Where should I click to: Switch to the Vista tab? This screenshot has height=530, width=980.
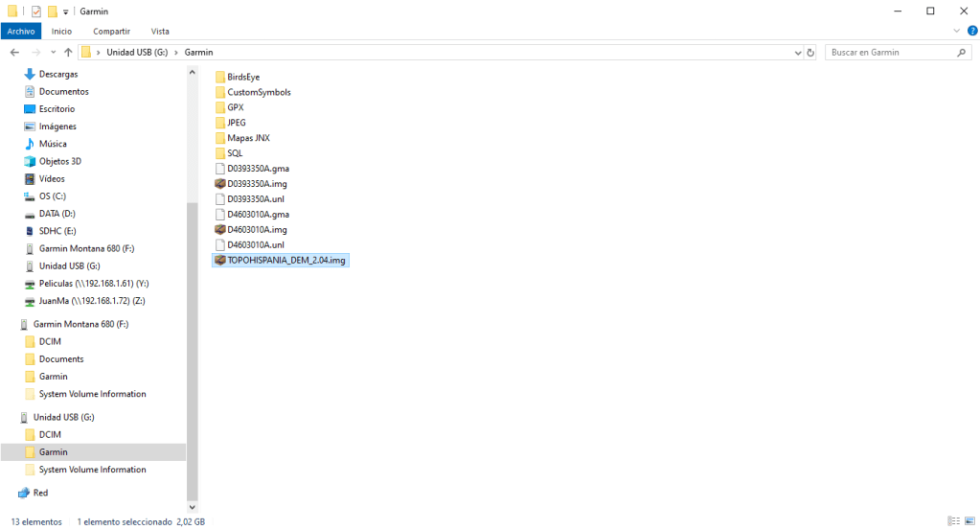click(160, 32)
